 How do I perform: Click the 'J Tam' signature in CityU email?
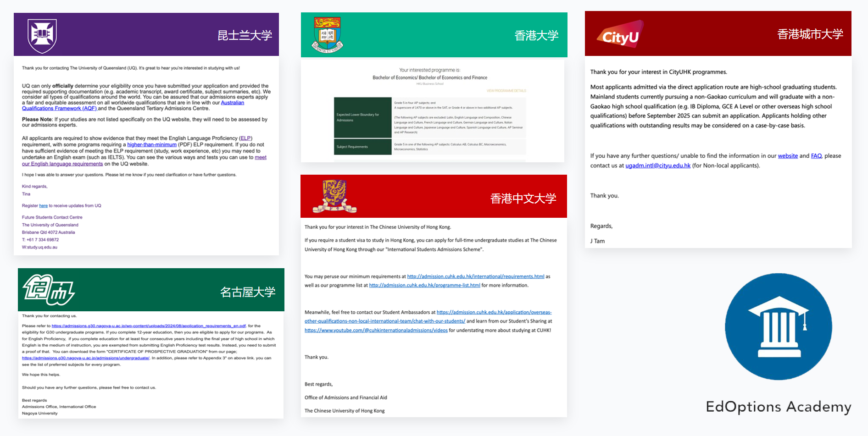click(x=597, y=241)
